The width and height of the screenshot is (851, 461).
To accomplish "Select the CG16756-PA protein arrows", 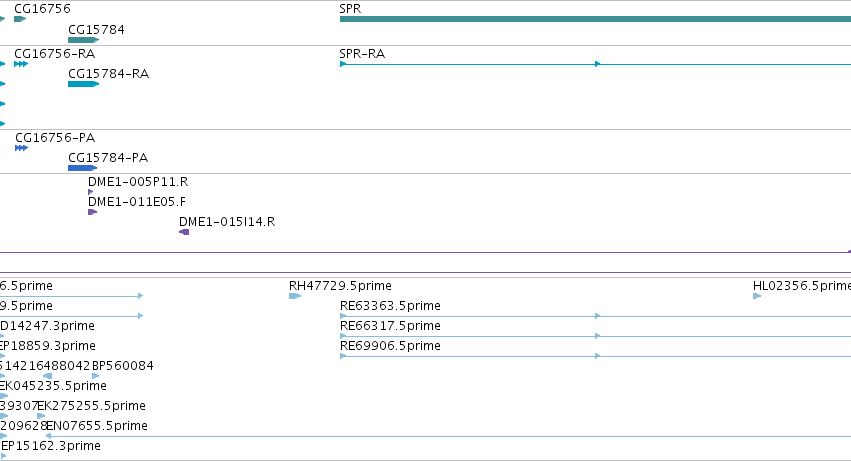I will (22, 148).
